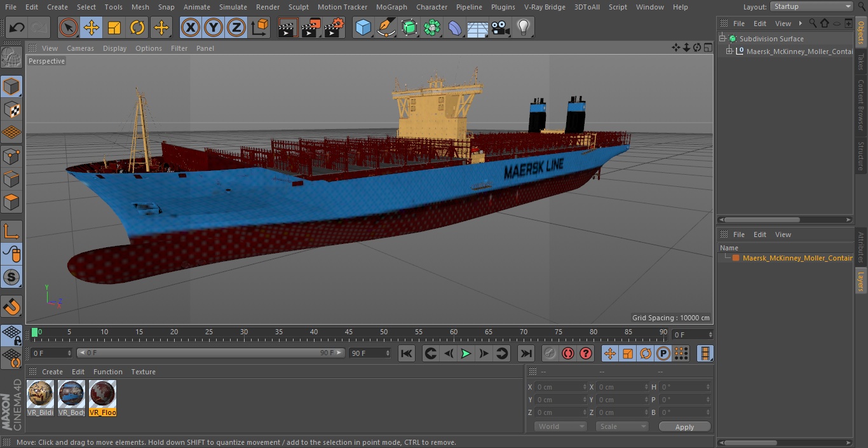Play the animation forwards
The width and height of the screenshot is (868, 448).
click(466, 353)
